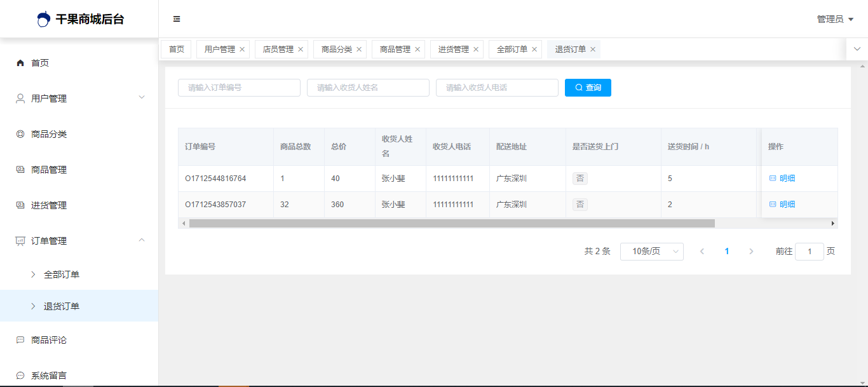Click the acorn logo icon

pos(44,20)
